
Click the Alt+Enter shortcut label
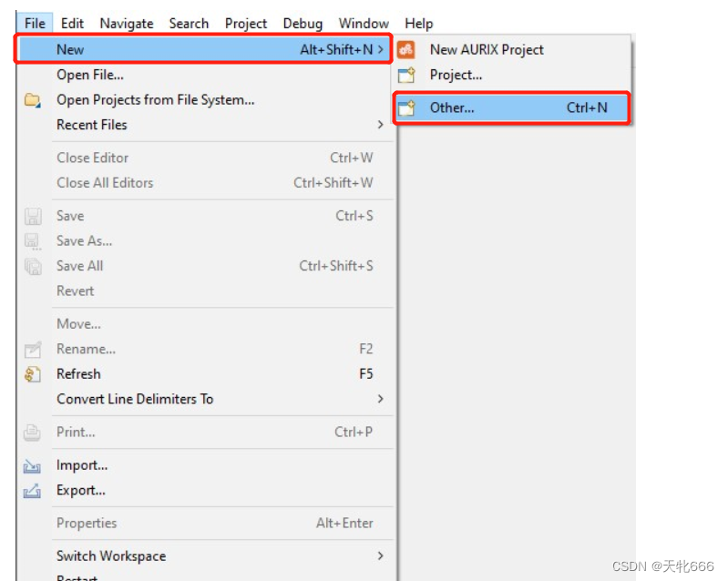344,524
